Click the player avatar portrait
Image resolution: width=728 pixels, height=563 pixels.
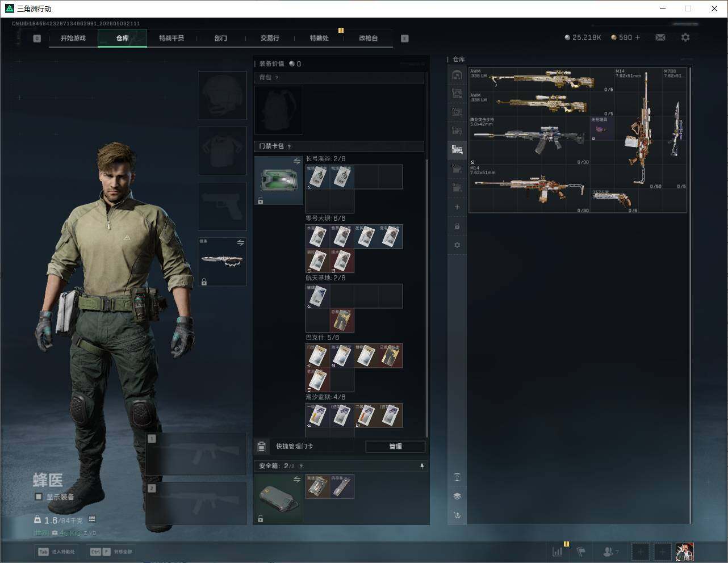pyautogui.click(x=684, y=552)
